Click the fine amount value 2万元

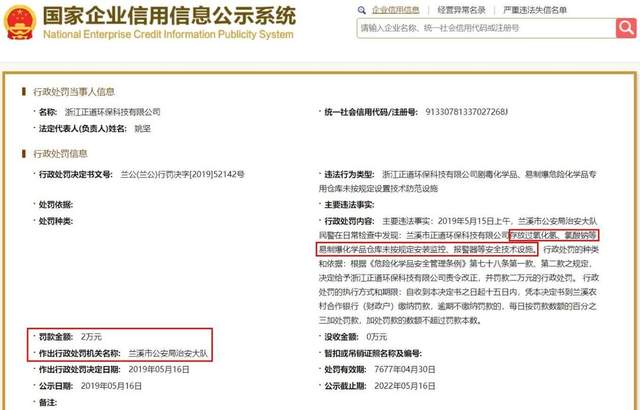pos(91,337)
